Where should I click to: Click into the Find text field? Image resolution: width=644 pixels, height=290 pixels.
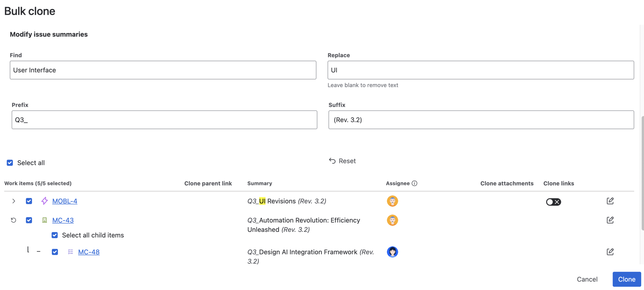[163, 70]
